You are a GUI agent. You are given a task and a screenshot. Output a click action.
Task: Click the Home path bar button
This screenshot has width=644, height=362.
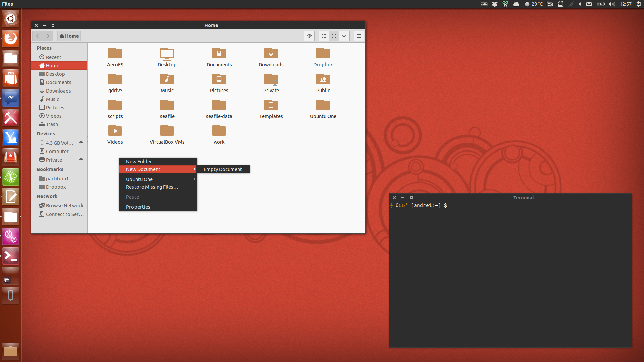click(x=69, y=36)
